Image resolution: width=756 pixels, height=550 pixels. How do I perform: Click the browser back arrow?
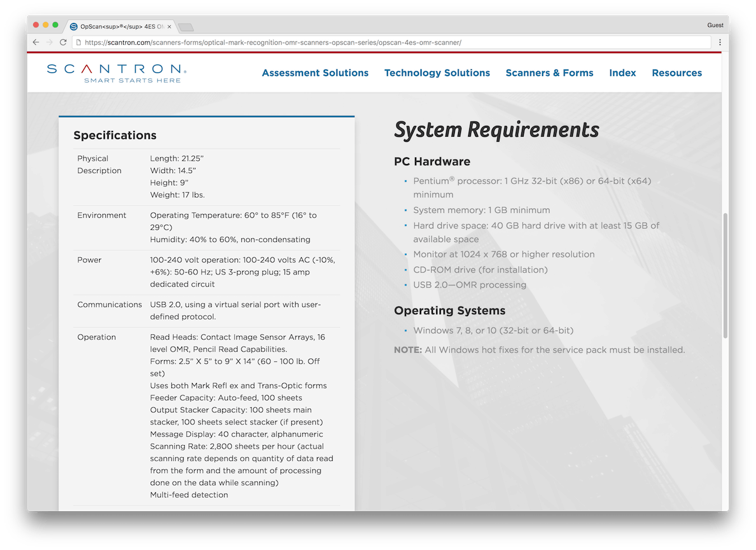pos(36,42)
